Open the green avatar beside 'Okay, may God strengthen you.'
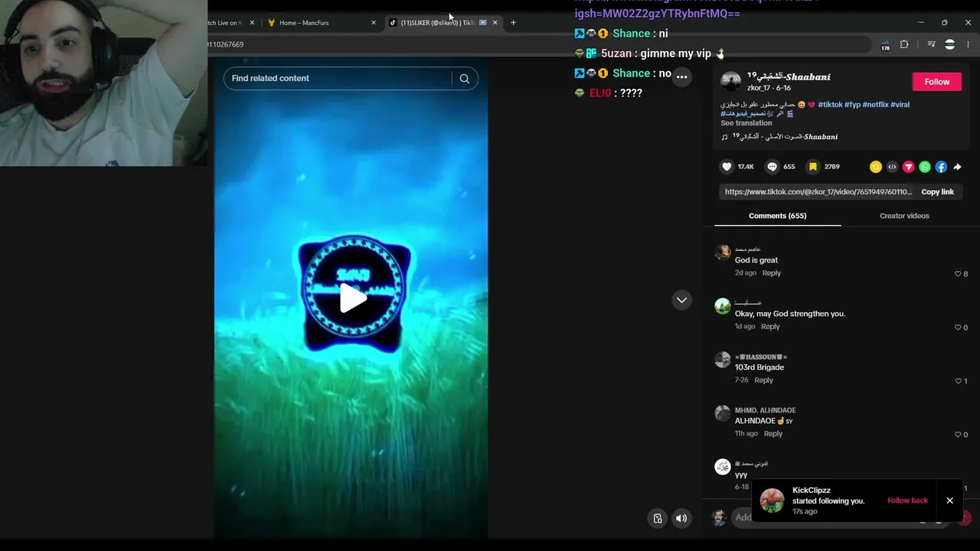 coord(722,307)
